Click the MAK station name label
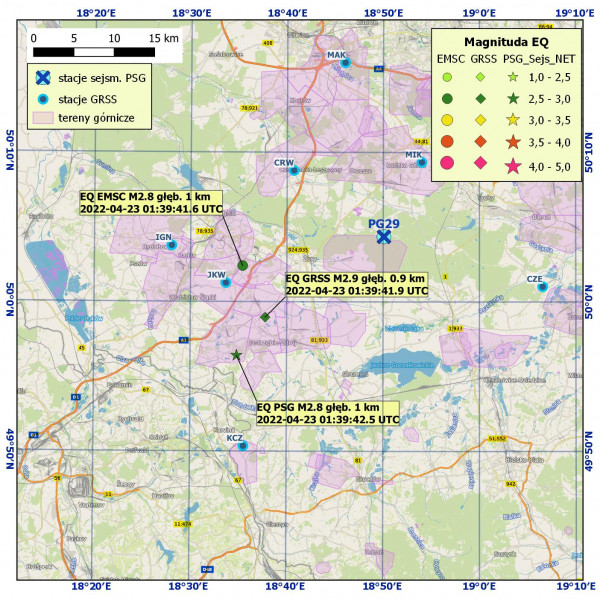This screenshot has height=600, width=600. (x=336, y=55)
